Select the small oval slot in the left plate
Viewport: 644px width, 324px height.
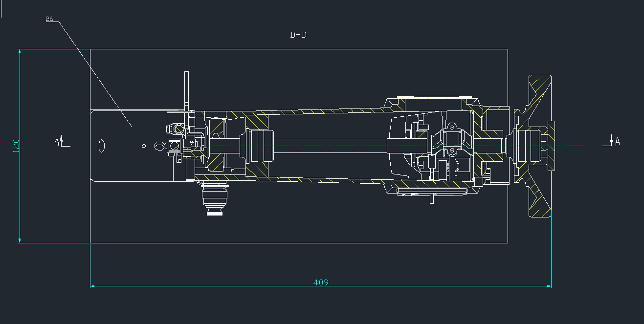102,146
